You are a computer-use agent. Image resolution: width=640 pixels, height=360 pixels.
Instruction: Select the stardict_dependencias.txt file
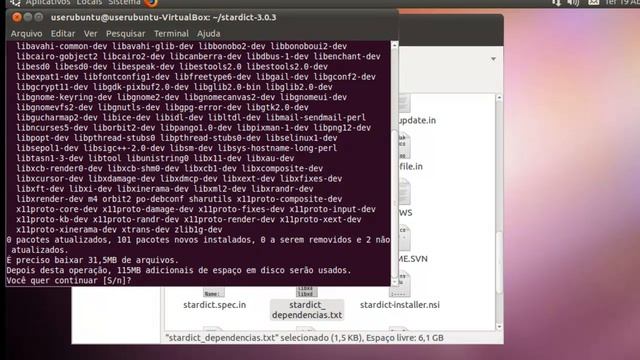(307, 309)
